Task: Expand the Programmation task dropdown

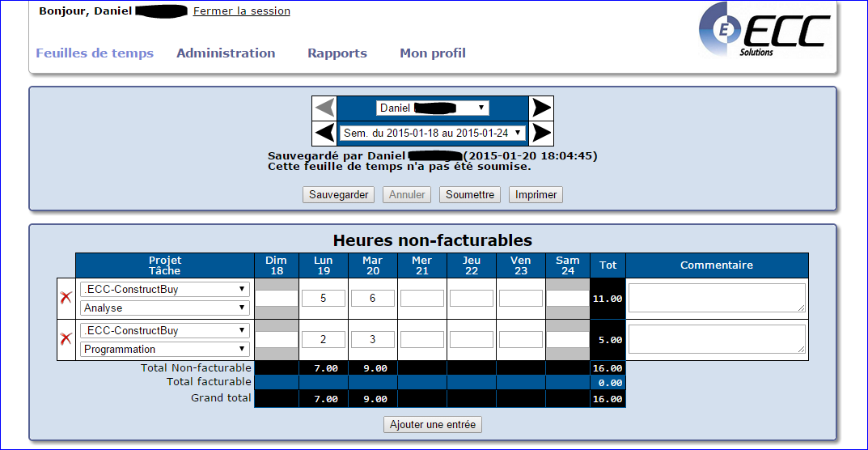Action: coord(164,349)
